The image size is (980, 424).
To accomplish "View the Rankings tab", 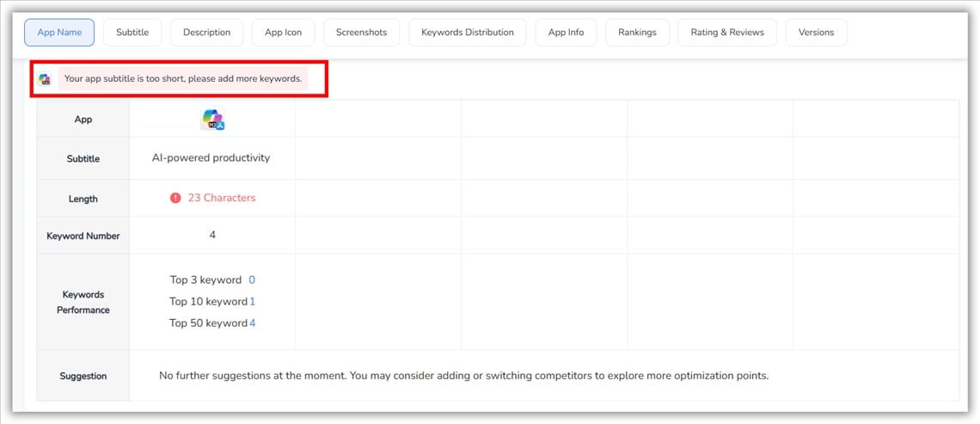I will (637, 33).
